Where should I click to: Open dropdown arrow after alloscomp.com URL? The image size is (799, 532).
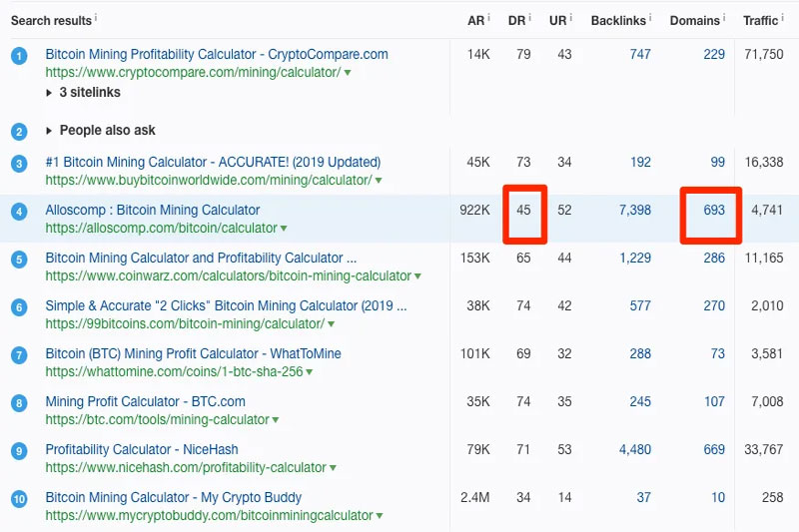284,229
